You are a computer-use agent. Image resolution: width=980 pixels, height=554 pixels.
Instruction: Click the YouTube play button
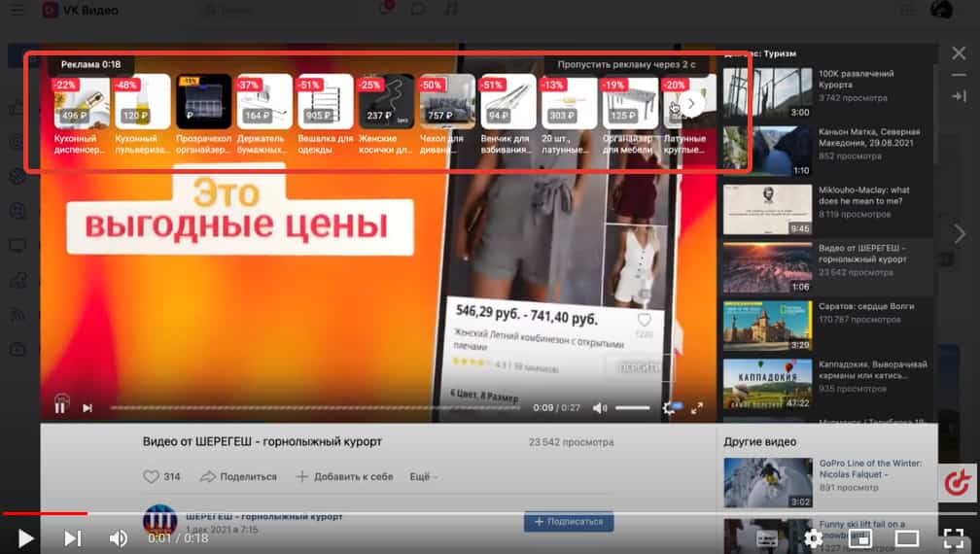click(x=25, y=537)
